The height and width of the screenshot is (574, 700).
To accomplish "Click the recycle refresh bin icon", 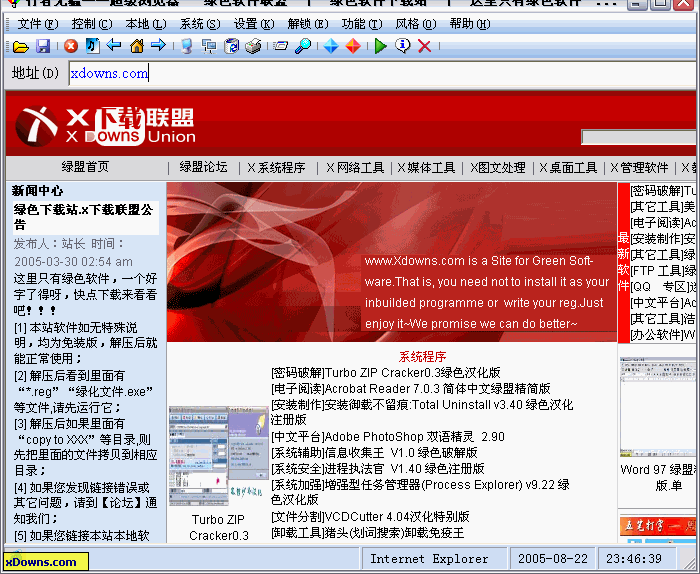I will [231, 46].
